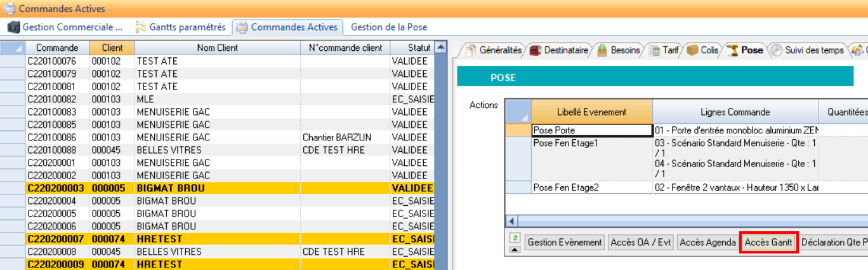The height and width of the screenshot is (270, 868).
Task: Open the Besoins tab
Action: click(x=618, y=50)
